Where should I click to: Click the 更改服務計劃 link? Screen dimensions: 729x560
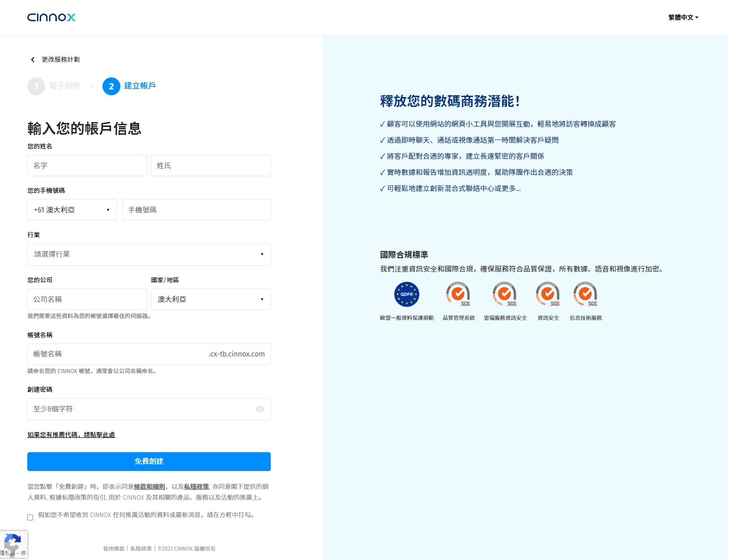click(x=61, y=59)
